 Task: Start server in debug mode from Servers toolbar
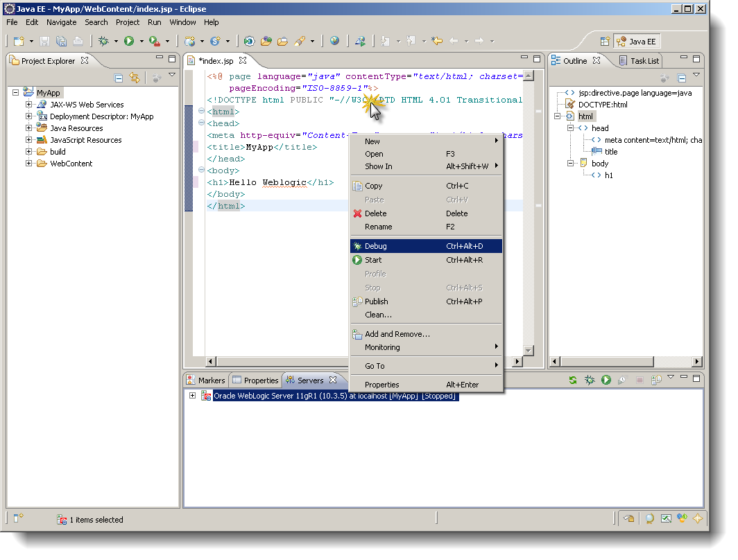pyautogui.click(x=588, y=380)
